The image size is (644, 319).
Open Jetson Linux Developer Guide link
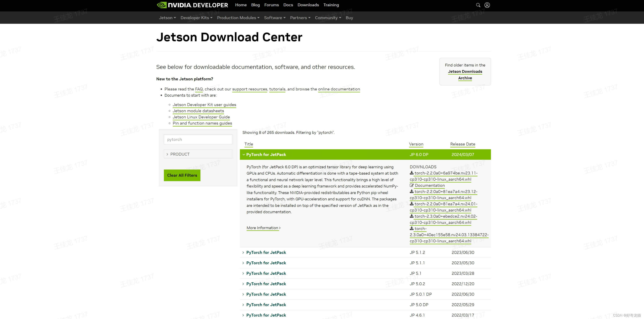pyautogui.click(x=201, y=117)
